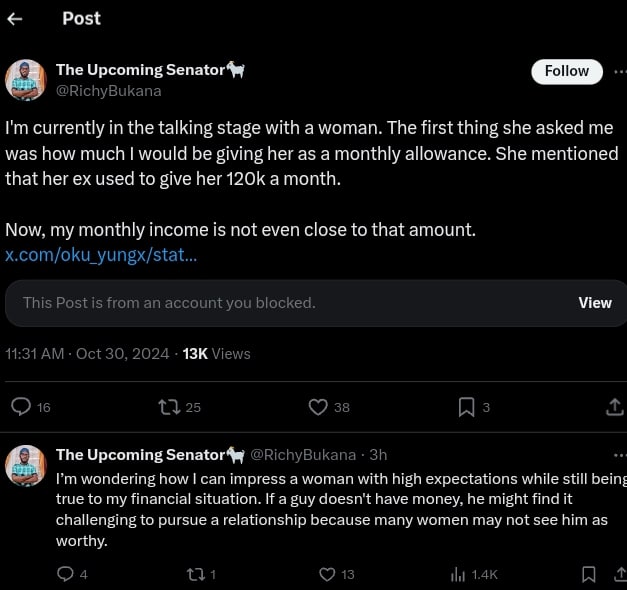This screenshot has height=590, width=627.
Task: Bookmark the reply post
Action: click(589, 574)
